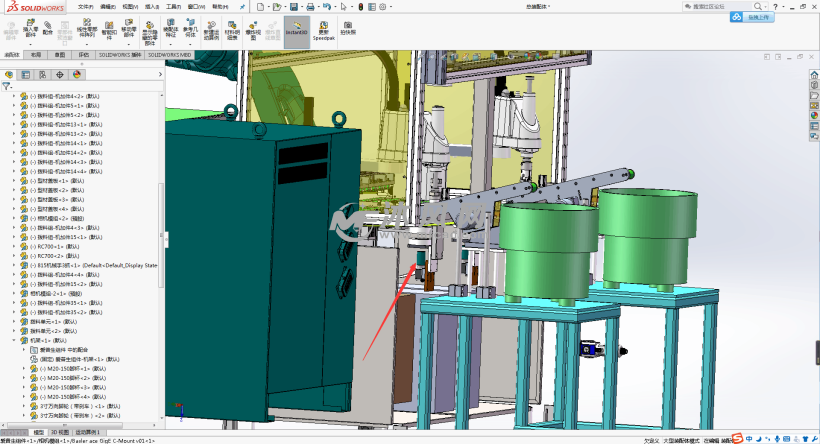Open the 工具 (Tools) menu

click(172, 6)
